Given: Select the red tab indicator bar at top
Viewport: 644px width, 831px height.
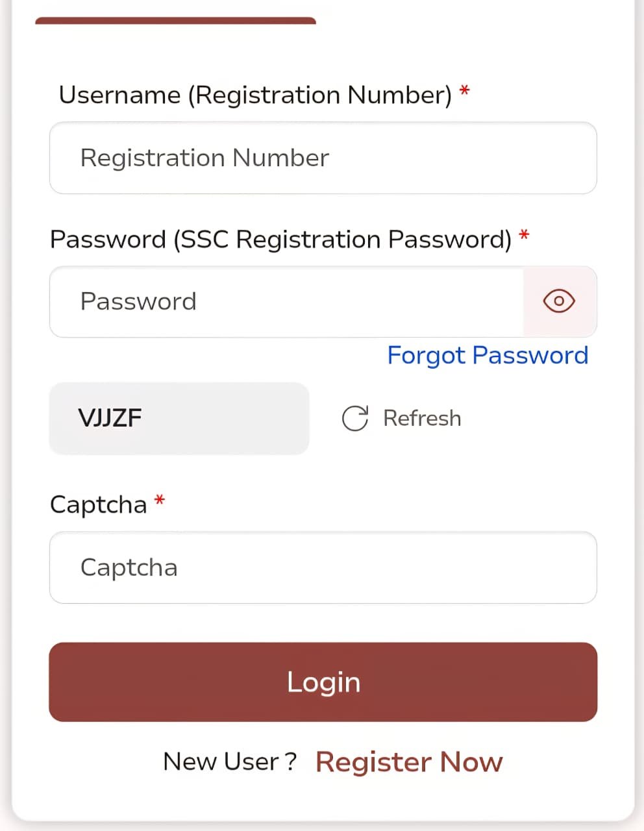Looking at the screenshot, I should (x=175, y=21).
